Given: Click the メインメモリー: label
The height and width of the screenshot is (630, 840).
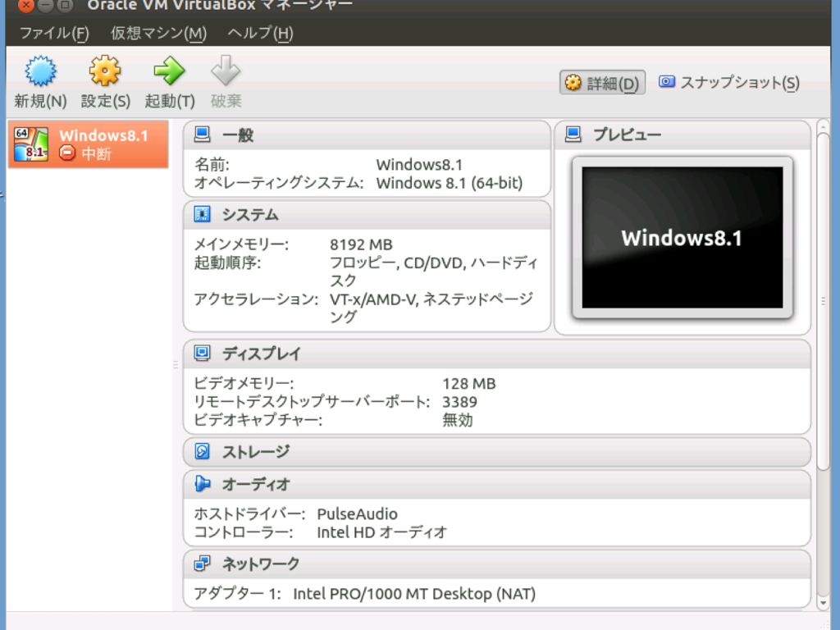Looking at the screenshot, I should pos(241,244).
